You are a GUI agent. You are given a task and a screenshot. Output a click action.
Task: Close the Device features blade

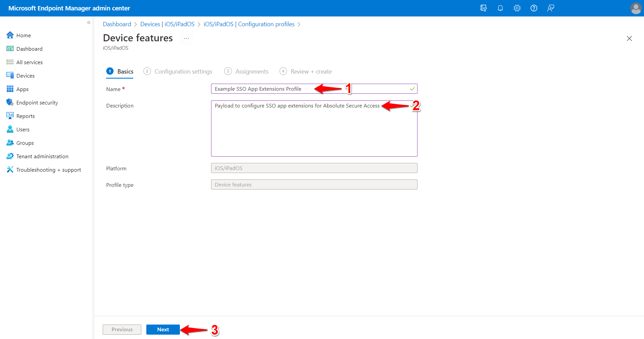629,38
